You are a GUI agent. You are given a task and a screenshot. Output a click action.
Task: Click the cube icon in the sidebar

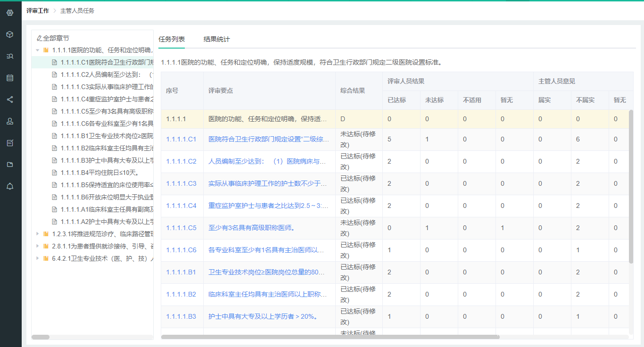click(x=10, y=34)
